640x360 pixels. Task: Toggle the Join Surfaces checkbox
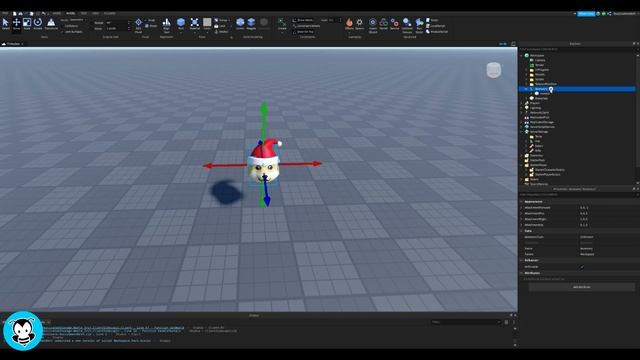62,31
